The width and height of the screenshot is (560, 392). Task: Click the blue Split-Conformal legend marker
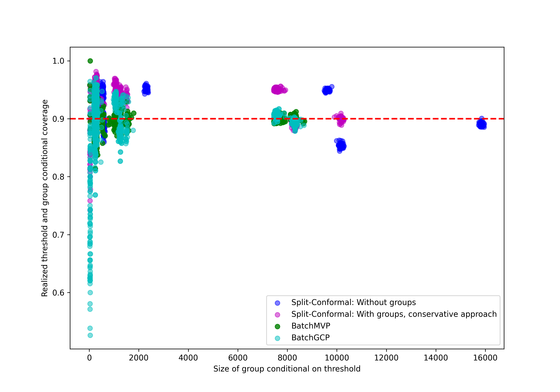(x=277, y=303)
